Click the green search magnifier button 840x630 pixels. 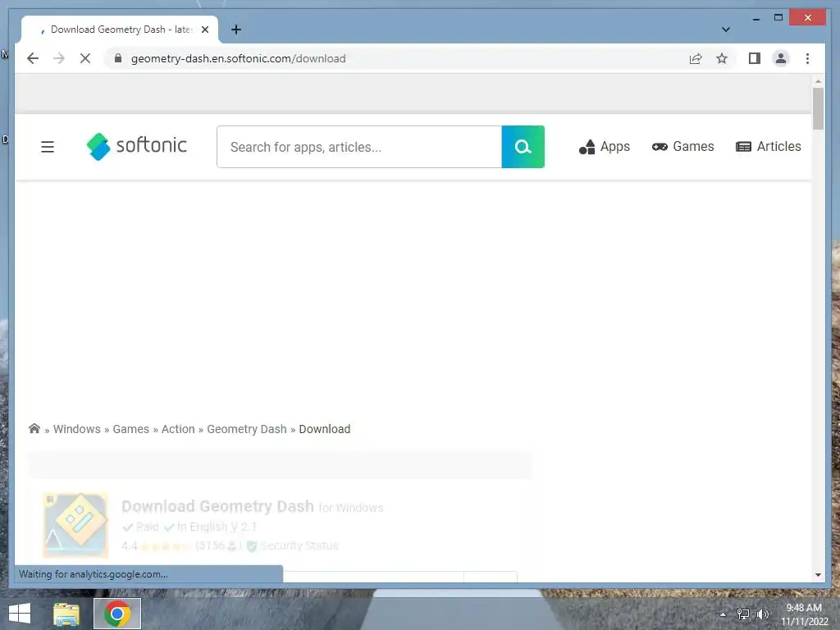pyautogui.click(x=523, y=147)
